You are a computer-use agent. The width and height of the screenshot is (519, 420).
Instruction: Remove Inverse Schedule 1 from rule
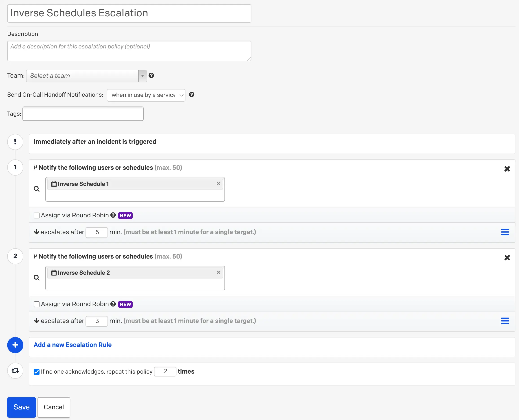click(218, 184)
